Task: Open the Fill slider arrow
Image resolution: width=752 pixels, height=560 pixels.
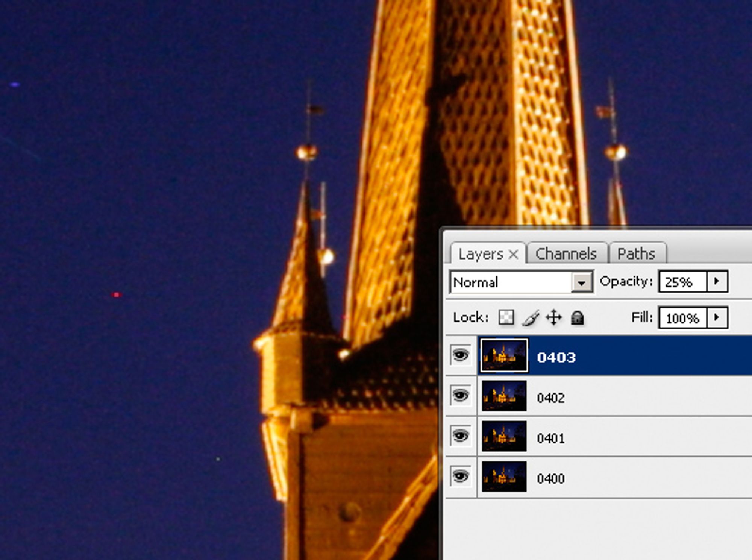Action: (717, 318)
